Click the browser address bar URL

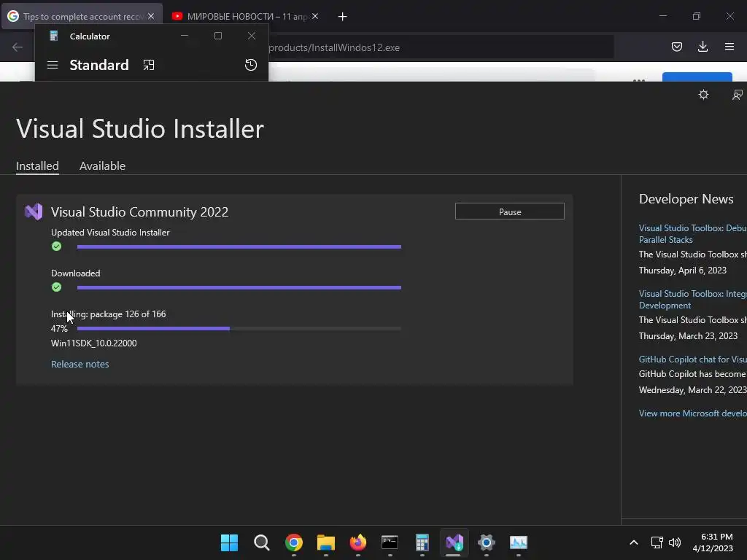334,47
